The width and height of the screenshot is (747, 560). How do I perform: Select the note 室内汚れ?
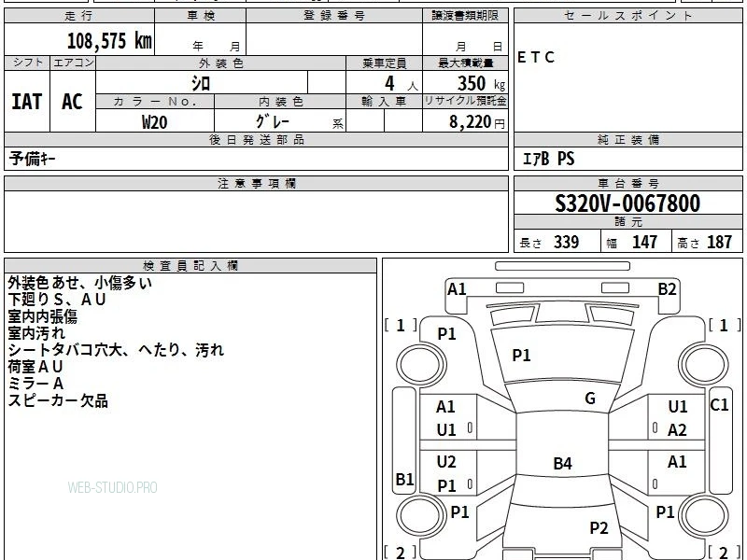pos(36,333)
